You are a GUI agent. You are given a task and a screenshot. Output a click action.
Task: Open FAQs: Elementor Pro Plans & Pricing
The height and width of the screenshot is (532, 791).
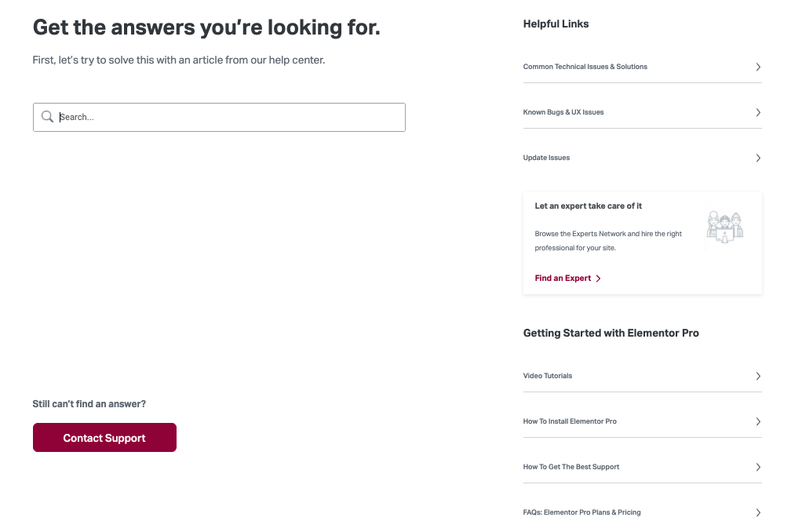581,512
